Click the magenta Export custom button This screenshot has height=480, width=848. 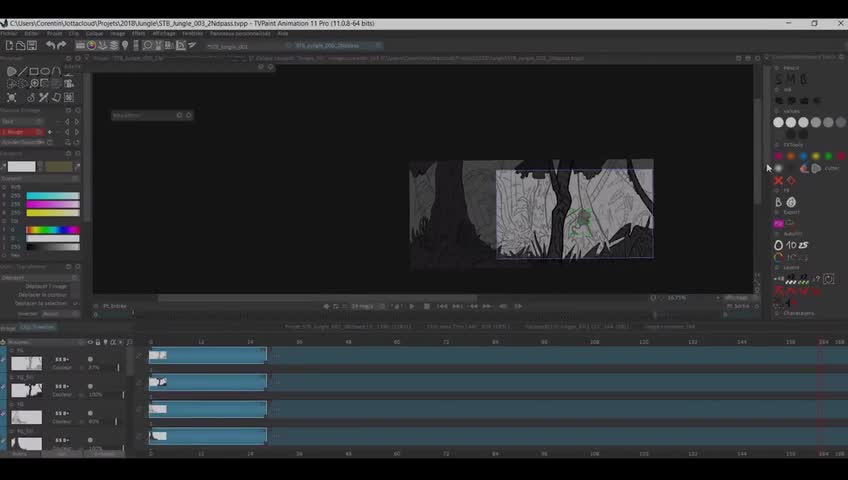click(x=778, y=223)
